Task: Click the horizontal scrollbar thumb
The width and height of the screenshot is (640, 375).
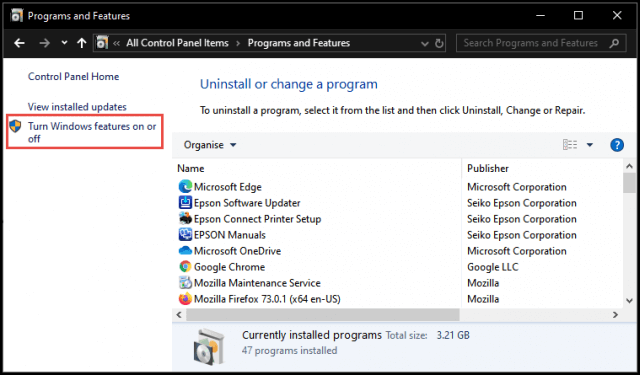Action: point(322,315)
